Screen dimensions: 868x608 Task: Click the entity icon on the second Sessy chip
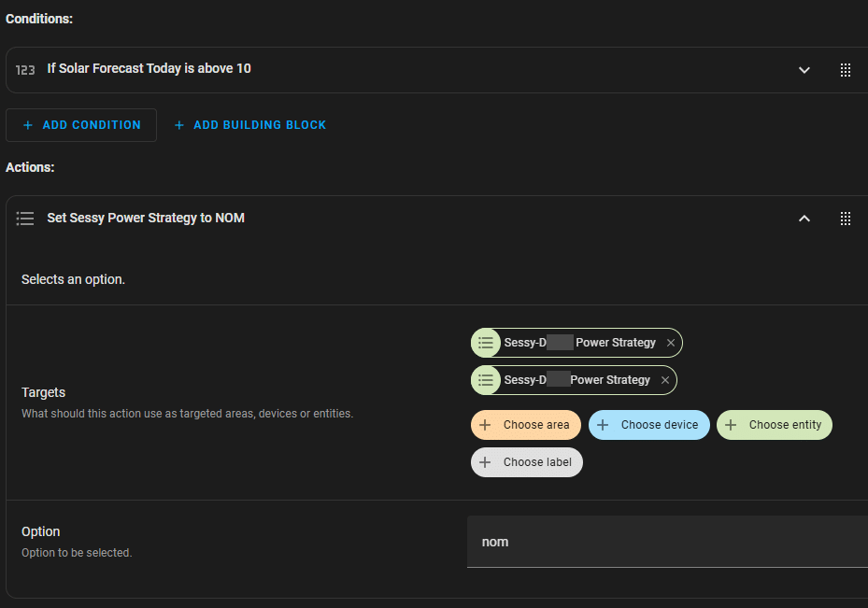(x=486, y=380)
